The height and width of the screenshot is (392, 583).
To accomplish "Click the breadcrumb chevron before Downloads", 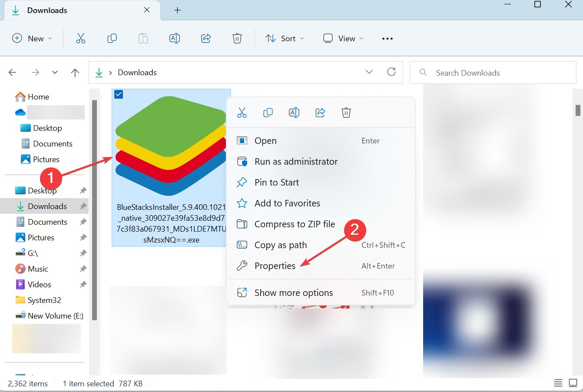I will click(x=111, y=73).
